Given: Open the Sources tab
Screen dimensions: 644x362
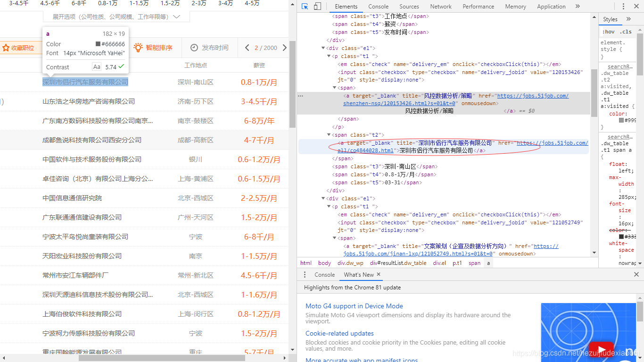Looking at the screenshot, I should (409, 7).
